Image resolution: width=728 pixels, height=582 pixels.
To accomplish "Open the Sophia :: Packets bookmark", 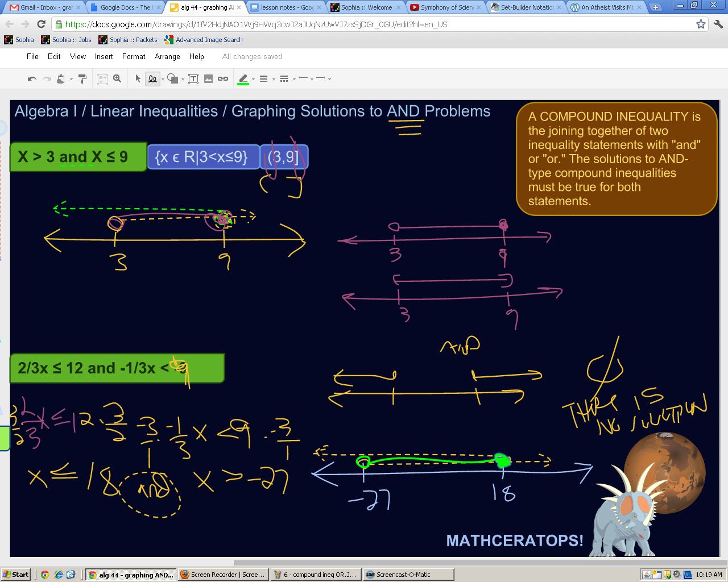I will [127, 40].
